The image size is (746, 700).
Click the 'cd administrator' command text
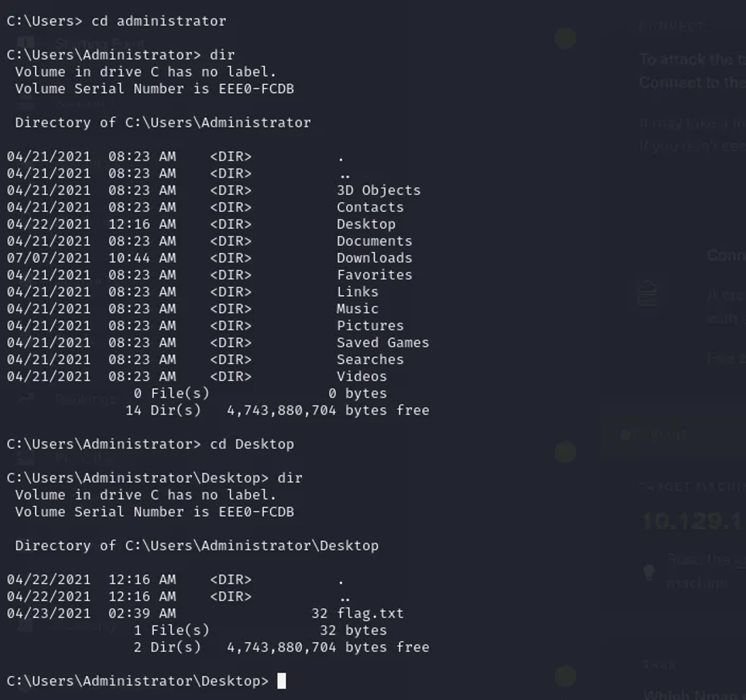click(x=159, y=21)
